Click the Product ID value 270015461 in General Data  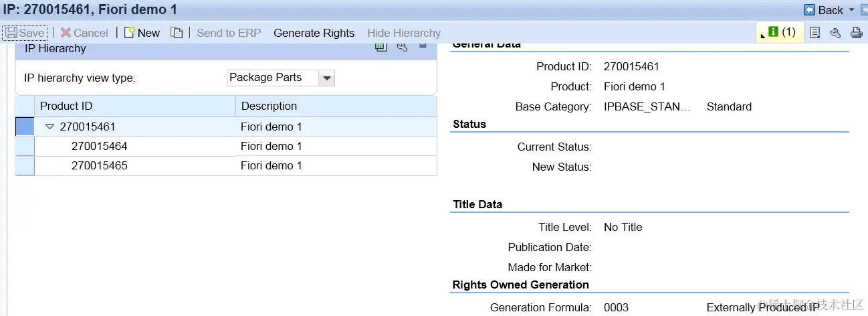pos(631,66)
